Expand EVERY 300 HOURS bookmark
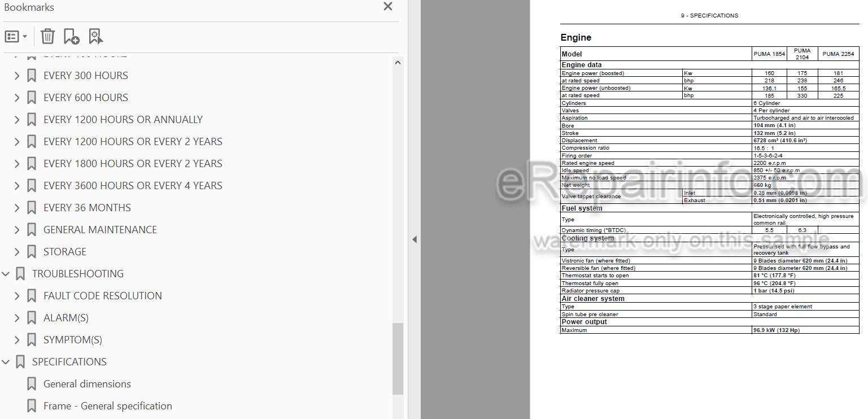 click(x=17, y=76)
